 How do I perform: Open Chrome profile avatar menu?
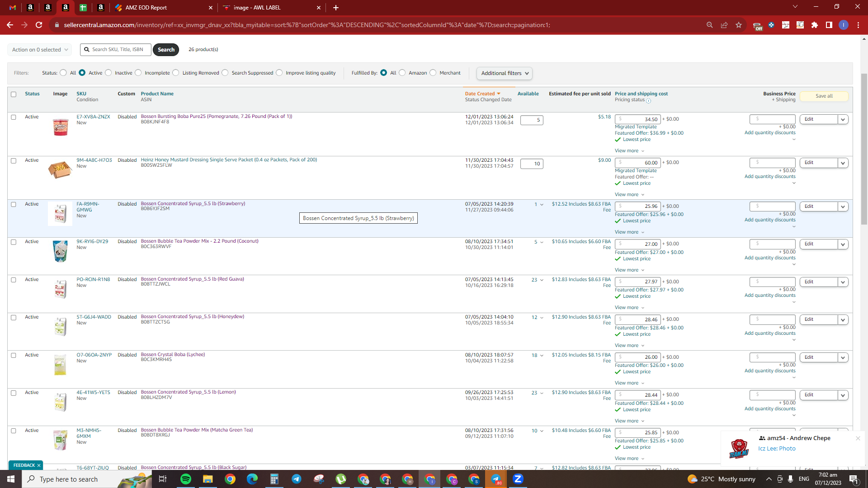(x=844, y=25)
